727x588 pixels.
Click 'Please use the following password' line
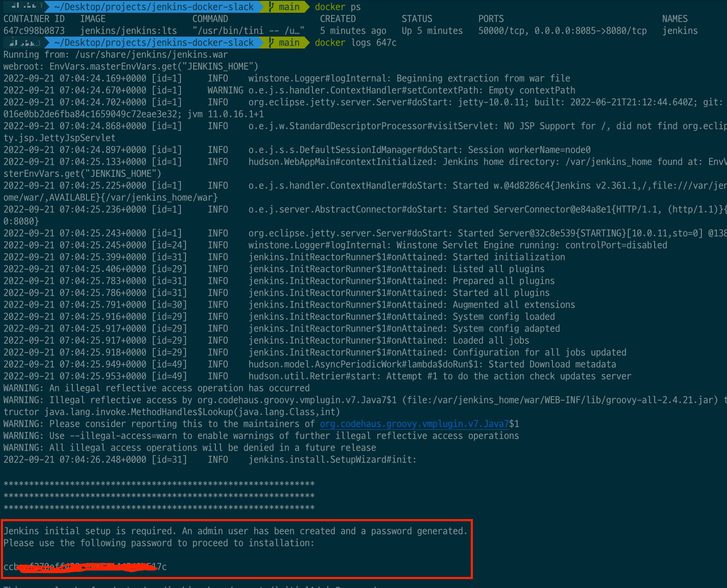click(159, 543)
